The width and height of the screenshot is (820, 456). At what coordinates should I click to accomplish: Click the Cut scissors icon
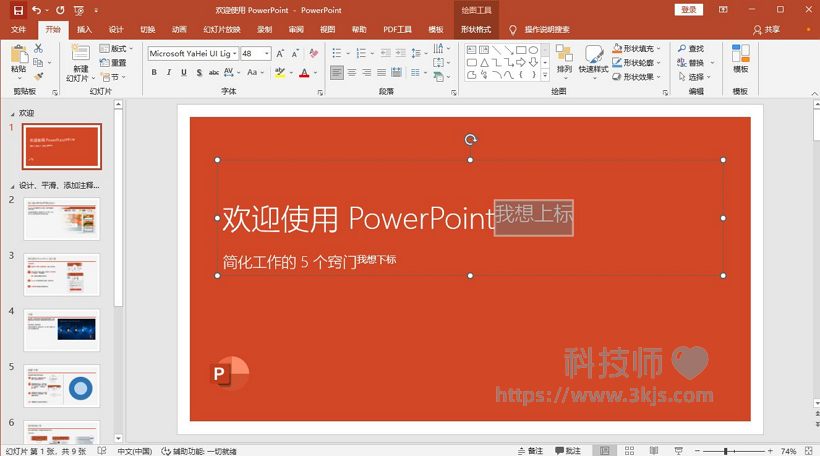pos(38,49)
